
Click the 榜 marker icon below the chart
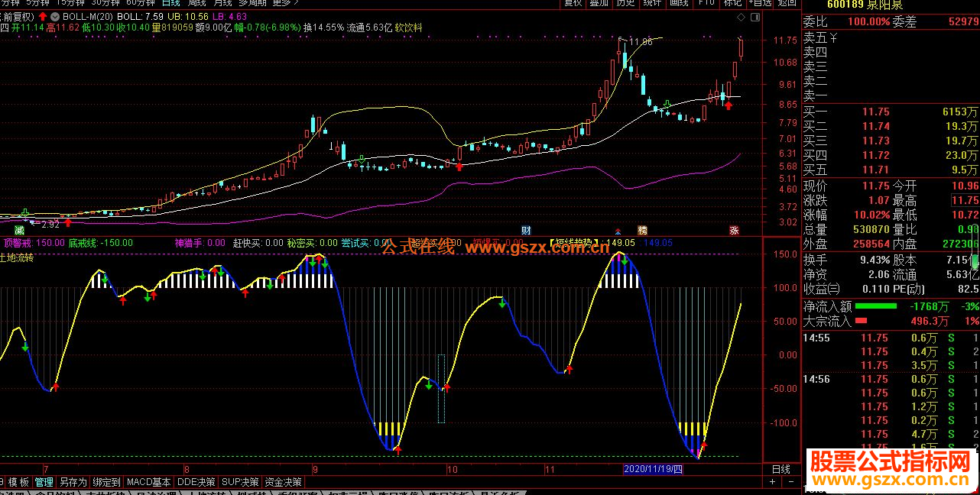pyautogui.click(x=642, y=229)
